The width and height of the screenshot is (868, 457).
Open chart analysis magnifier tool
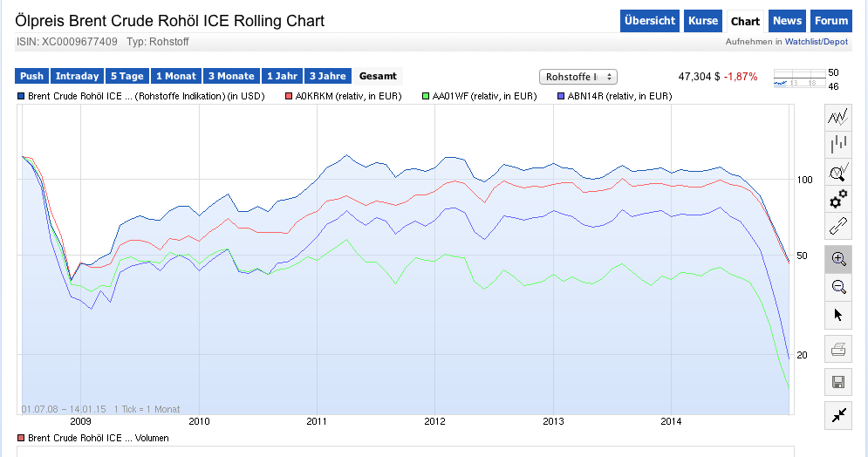837,173
